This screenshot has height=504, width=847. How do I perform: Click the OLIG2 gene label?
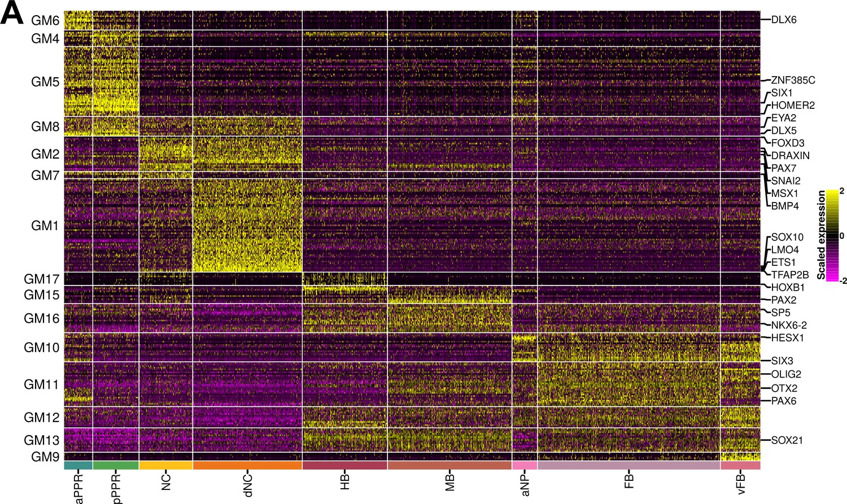786,374
